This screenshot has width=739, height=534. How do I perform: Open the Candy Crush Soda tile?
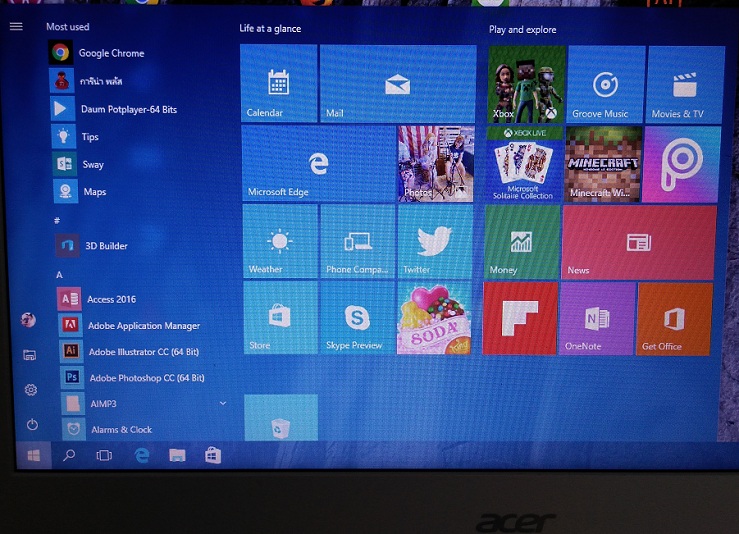click(435, 318)
